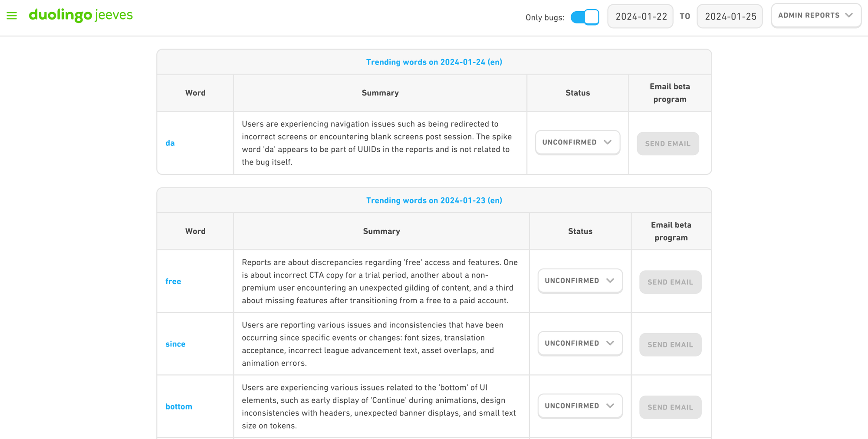Select the trending word 'bottom'
Image resolution: width=868 pixels, height=439 pixels.
pyautogui.click(x=179, y=406)
